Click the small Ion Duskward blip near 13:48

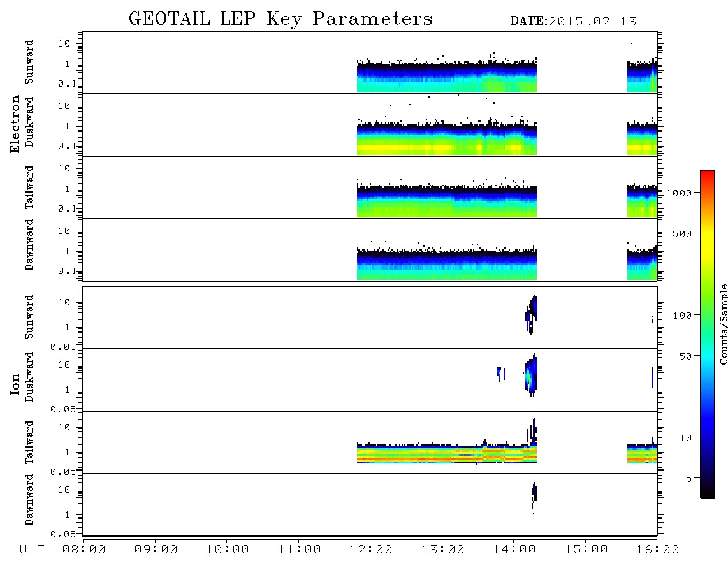(500, 373)
